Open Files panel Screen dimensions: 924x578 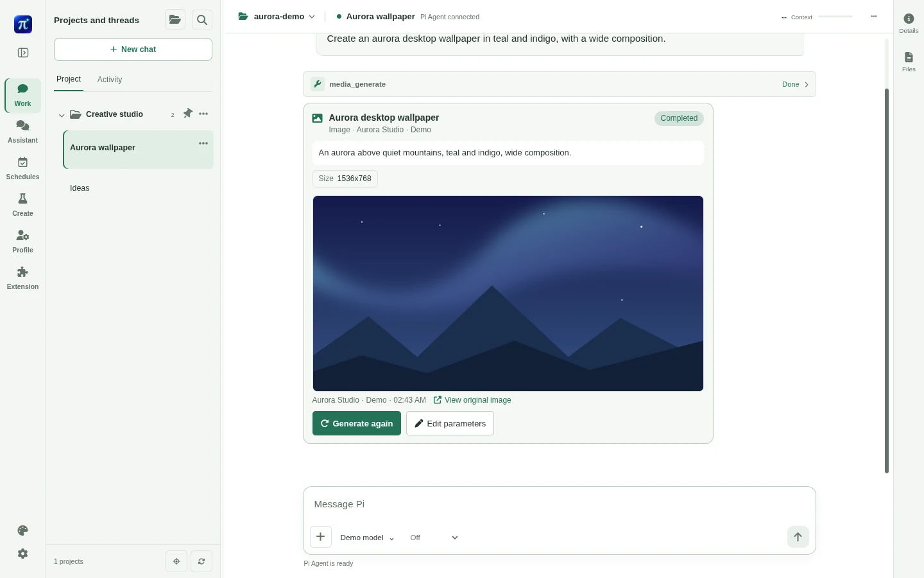[x=909, y=62]
